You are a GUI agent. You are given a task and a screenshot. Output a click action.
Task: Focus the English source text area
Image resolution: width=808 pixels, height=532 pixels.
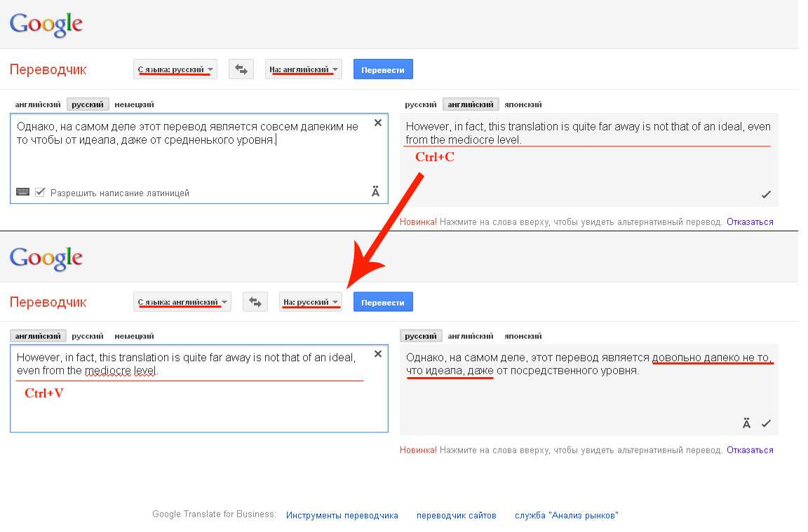(199, 388)
